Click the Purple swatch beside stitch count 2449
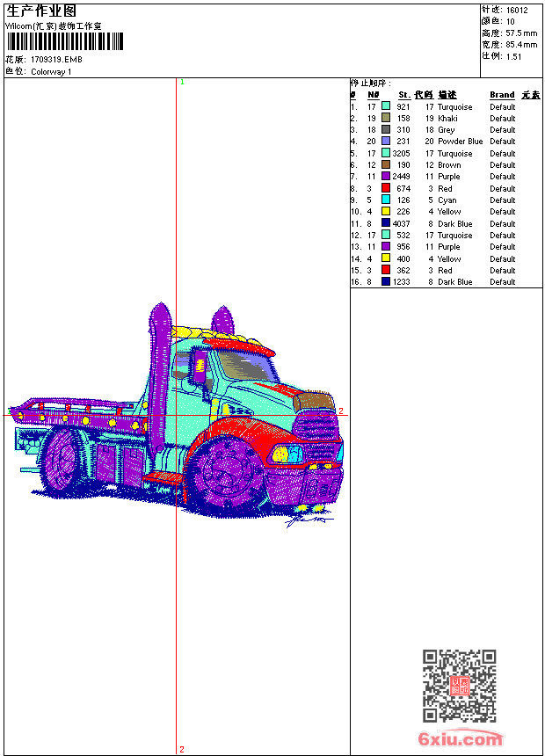This screenshot has height=756, width=545. click(386, 176)
